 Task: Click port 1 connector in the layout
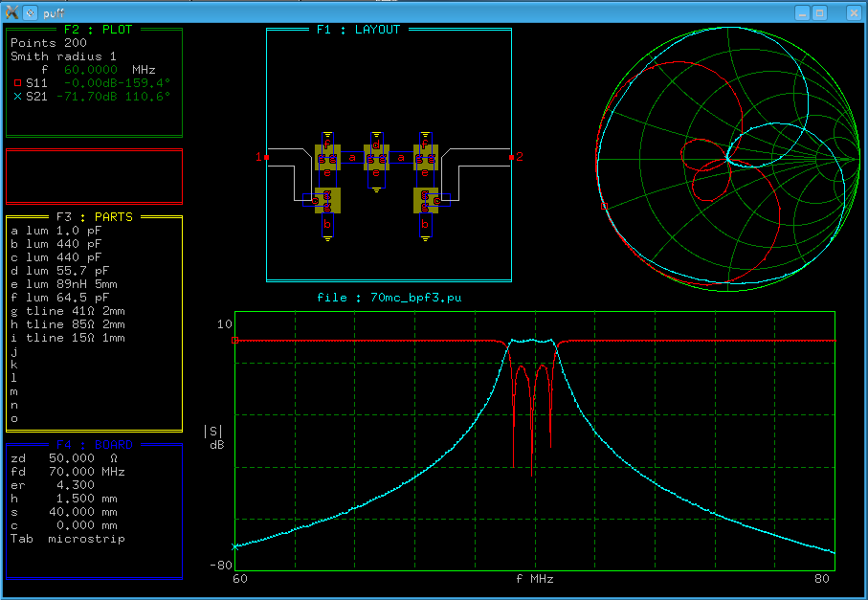pos(266,157)
